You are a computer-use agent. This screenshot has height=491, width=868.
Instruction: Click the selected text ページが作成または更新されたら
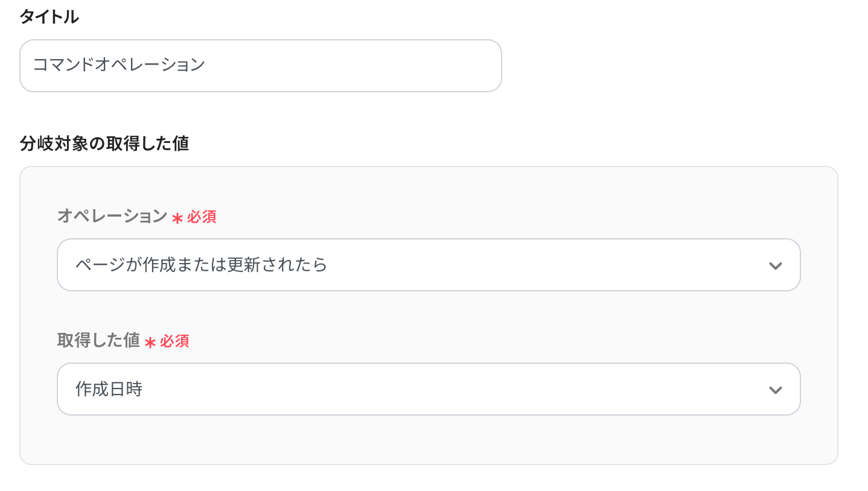pyautogui.click(x=201, y=265)
